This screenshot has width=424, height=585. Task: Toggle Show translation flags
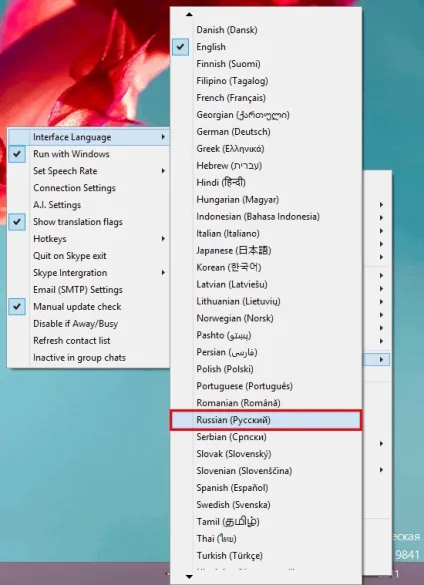(x=88, y=222)
